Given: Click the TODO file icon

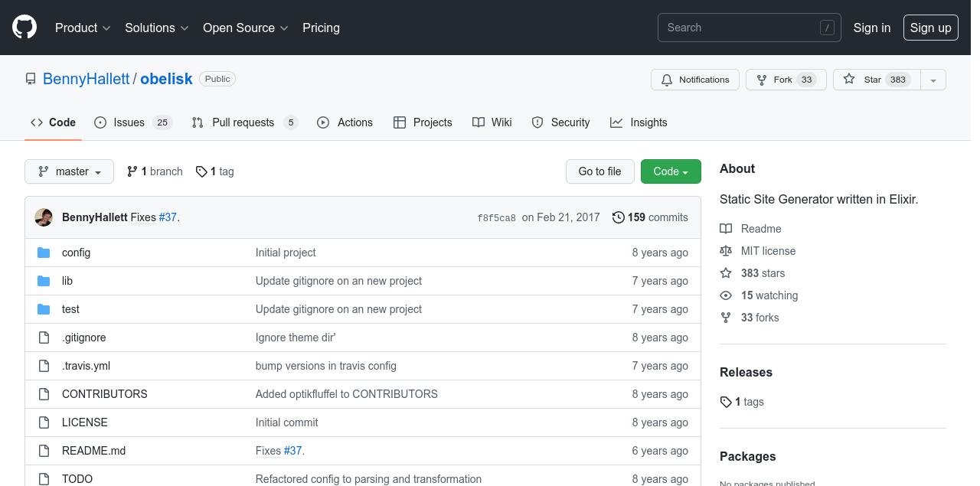Looking at the screenshot, I should 44,479.
